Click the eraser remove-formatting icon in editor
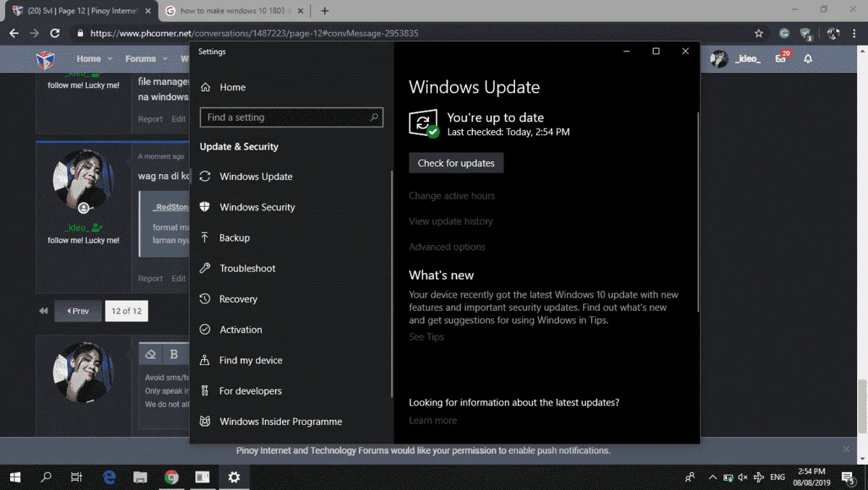868x490 pixels. pyautogui.click(x=150, y=354)
